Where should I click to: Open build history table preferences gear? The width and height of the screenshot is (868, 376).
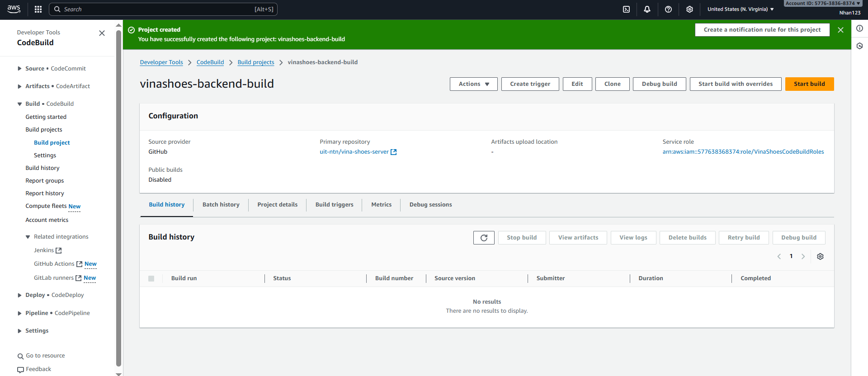820,257
